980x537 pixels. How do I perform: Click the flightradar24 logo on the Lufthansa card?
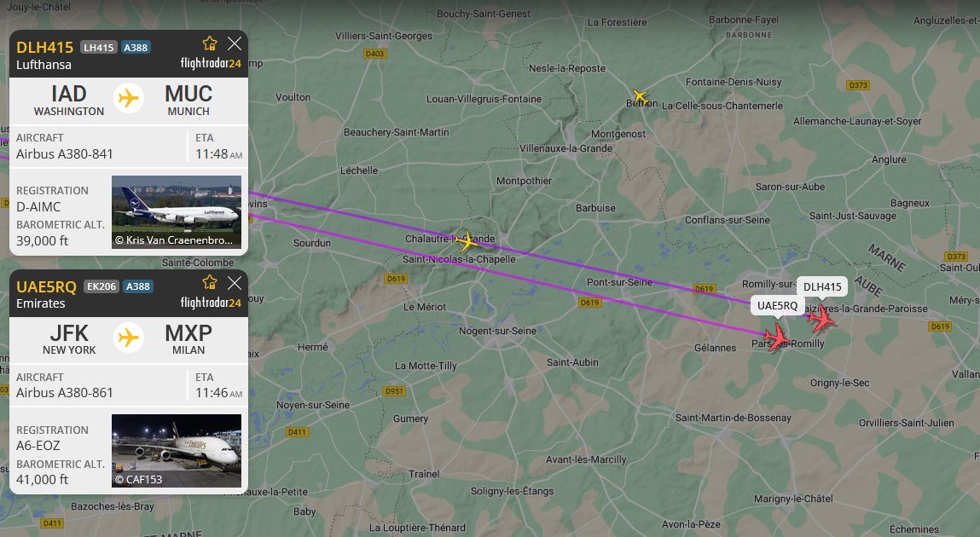coord(211,63)
